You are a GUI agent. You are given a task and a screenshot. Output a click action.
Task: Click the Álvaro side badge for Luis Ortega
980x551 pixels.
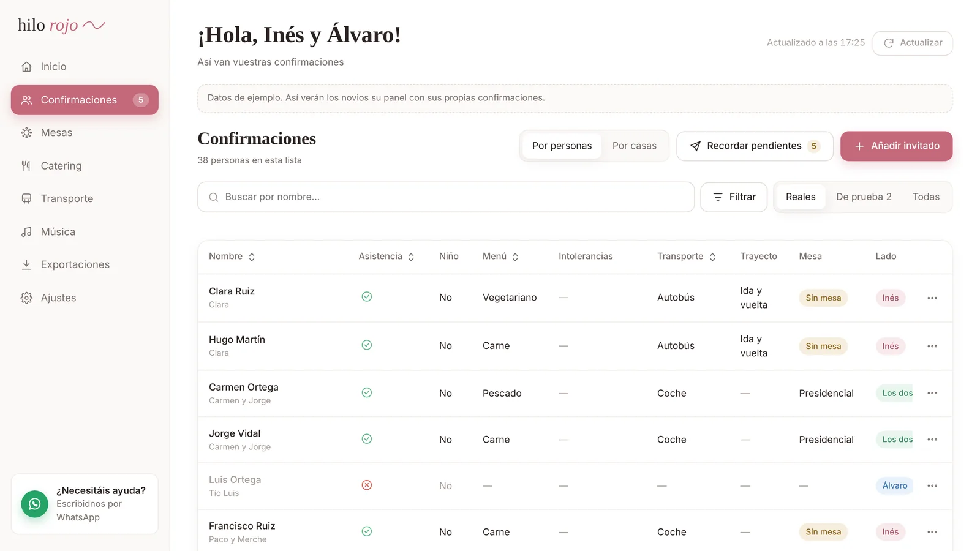click(x=894, y=486)
